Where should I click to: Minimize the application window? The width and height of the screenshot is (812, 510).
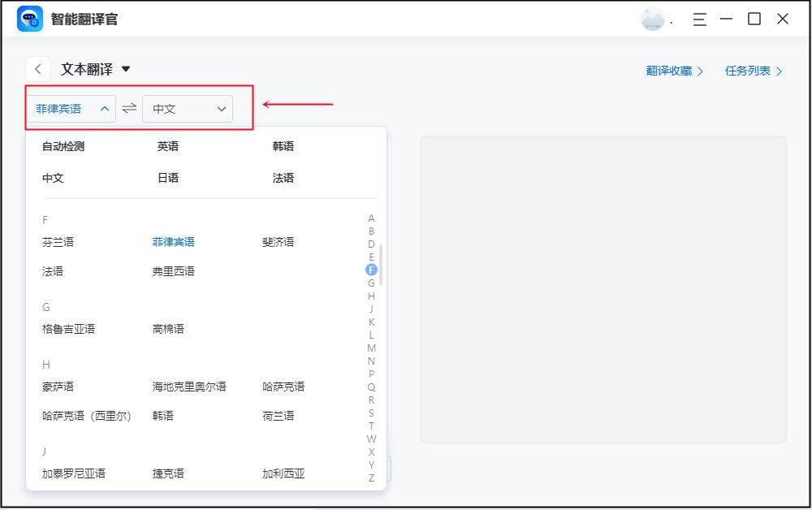[726, 19]
